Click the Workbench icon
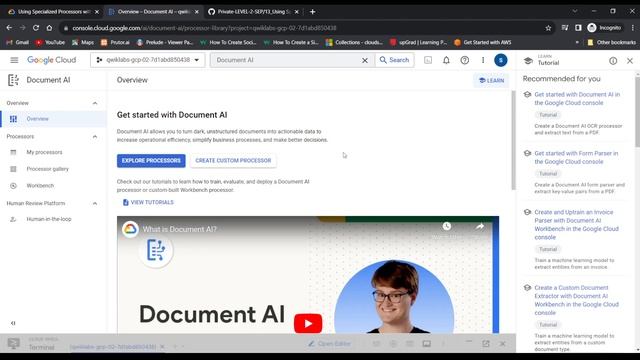The image size is (640, 360). [13, 186]
